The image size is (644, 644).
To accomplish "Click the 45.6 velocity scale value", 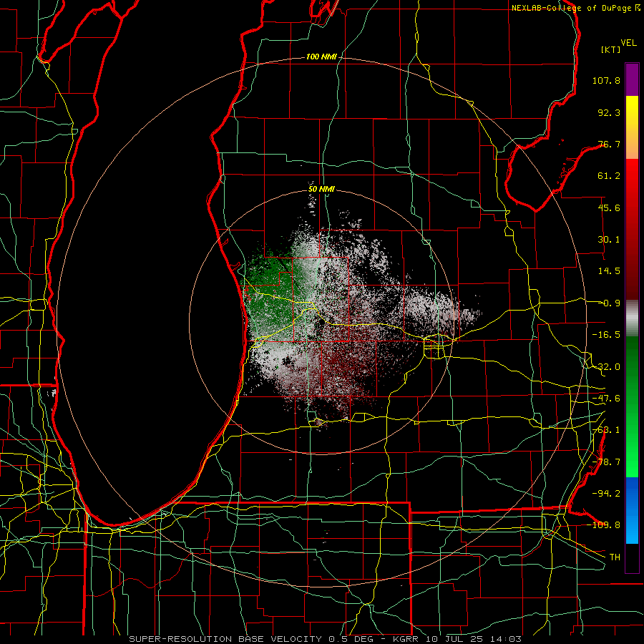I will (609, 208).
